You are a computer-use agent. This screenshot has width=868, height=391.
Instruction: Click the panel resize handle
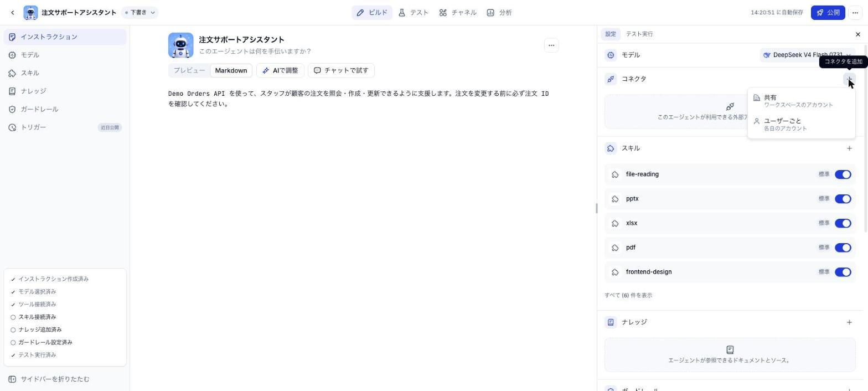pos(596,208)
